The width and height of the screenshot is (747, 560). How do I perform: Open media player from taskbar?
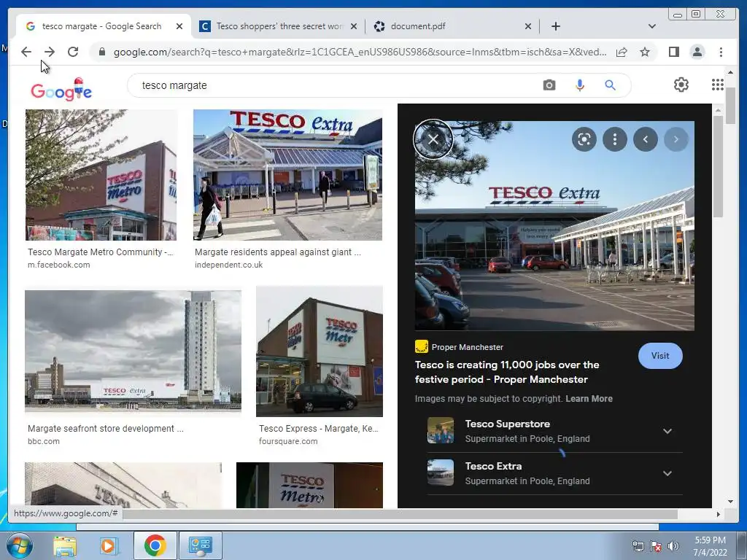coord(109,545)
